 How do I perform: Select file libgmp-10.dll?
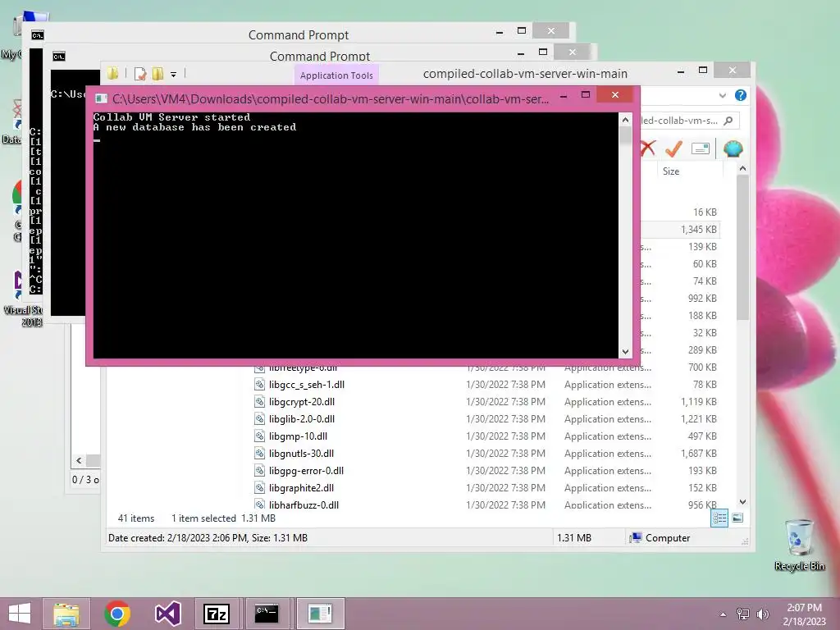(x=298, y=436)
